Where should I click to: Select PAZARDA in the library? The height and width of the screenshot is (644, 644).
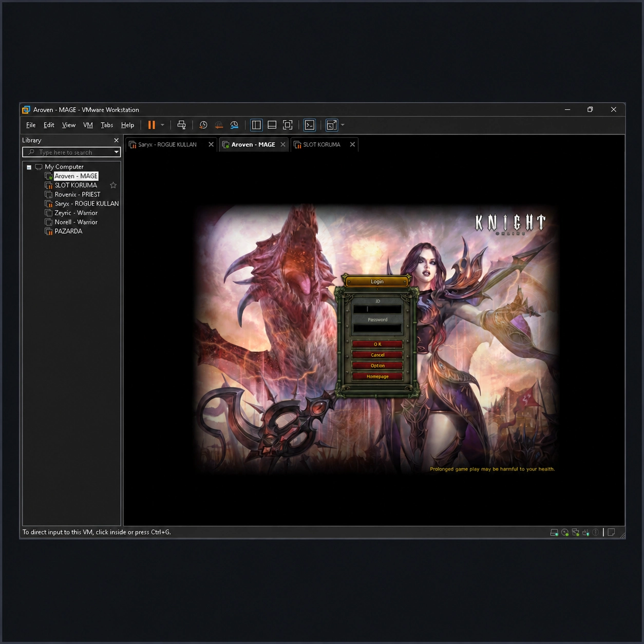pyautogui.click(x=68, y=232)
